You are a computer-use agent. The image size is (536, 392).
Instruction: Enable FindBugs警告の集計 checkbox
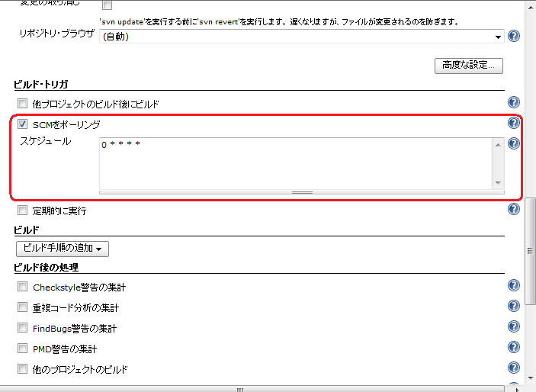[23, 328]
